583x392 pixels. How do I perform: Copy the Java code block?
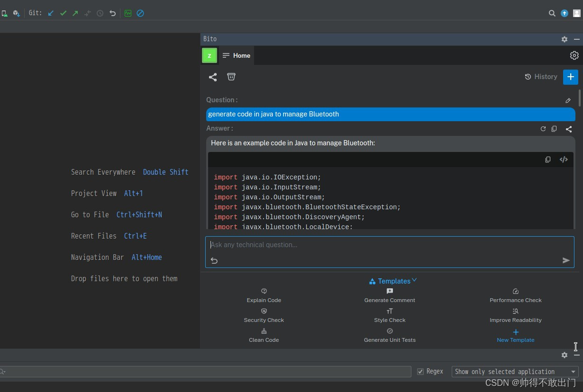[548, 160]
